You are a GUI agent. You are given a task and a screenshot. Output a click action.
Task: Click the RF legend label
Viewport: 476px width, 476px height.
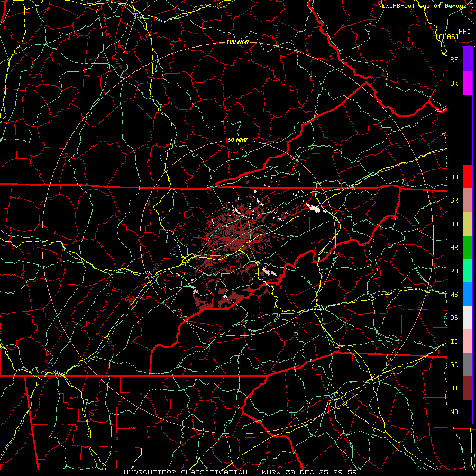click(x=454, y=59)
